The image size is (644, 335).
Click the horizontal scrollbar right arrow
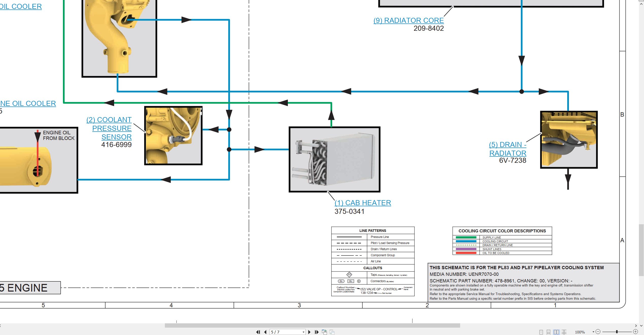pos(636,326)
